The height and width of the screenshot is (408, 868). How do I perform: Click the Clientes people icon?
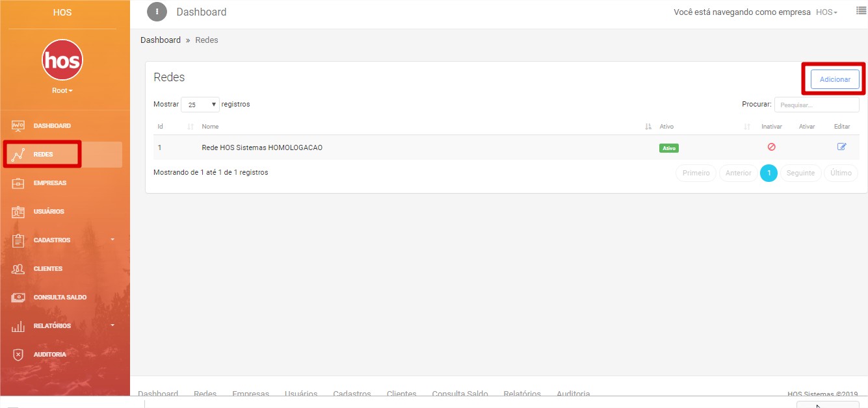pos(18,269)
